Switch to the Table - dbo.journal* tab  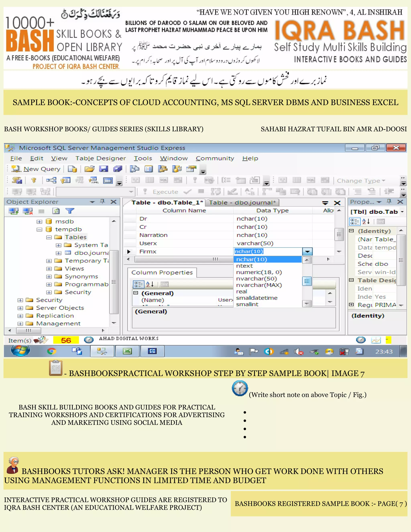coord(242,203)
